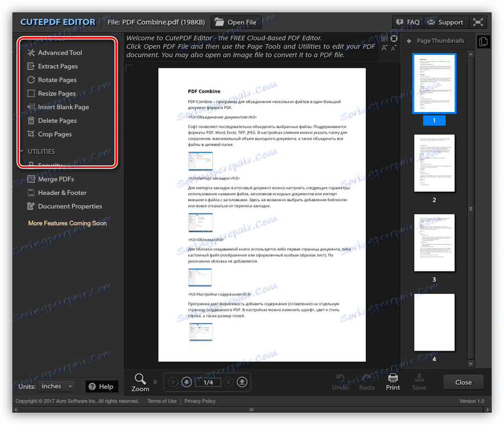This screenshot has width=504, height=425.
Task: Toggle fullscreen mode icon
Action: 478,22
